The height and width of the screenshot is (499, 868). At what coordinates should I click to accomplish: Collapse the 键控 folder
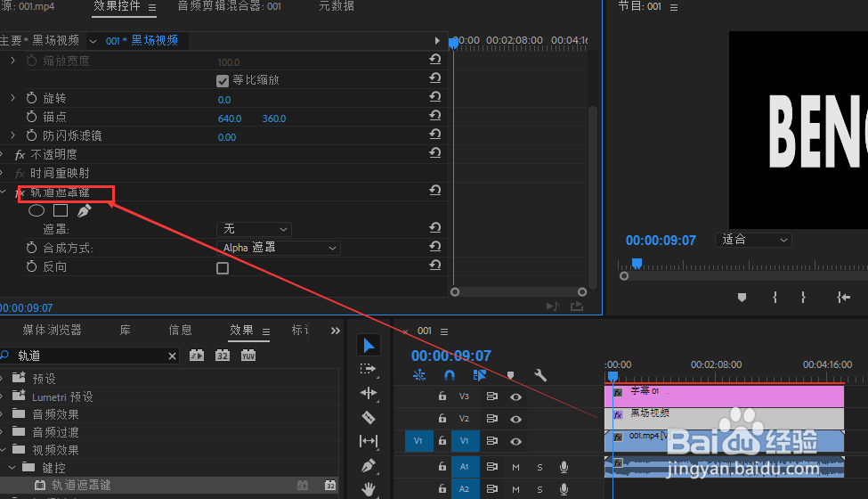[12, 468]
